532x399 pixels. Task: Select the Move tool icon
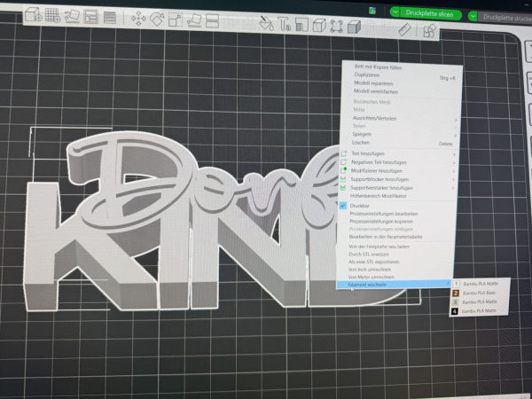tap(139, 19)
